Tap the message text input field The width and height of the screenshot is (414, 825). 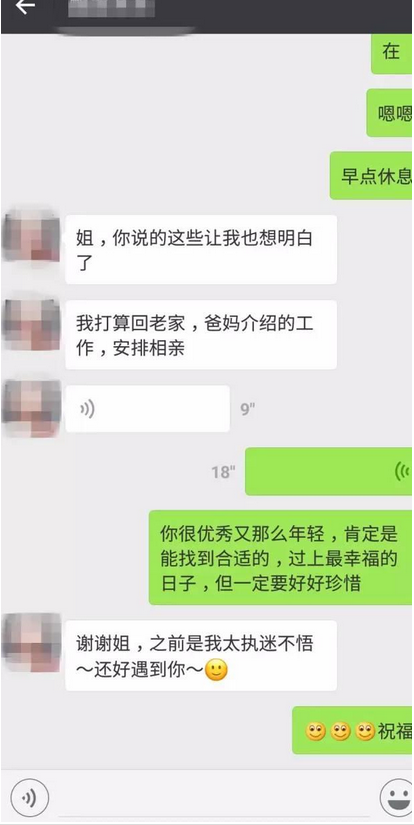[x=214, y=798]
